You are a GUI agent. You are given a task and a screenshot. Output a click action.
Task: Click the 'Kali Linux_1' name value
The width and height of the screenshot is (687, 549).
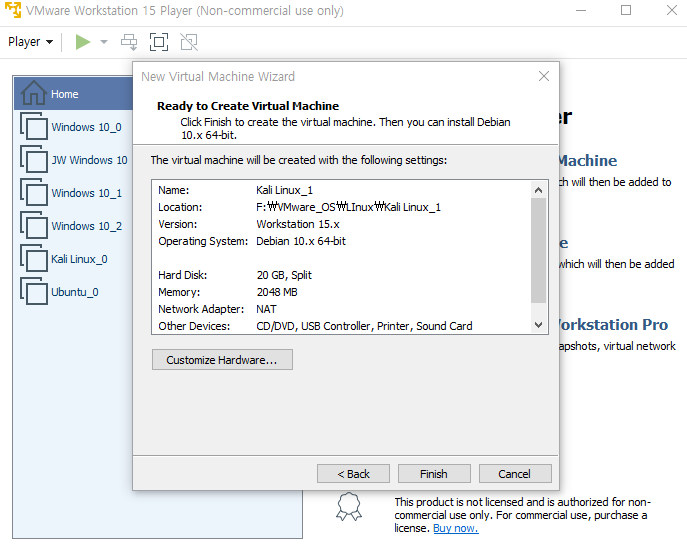(x=284, y=190)
